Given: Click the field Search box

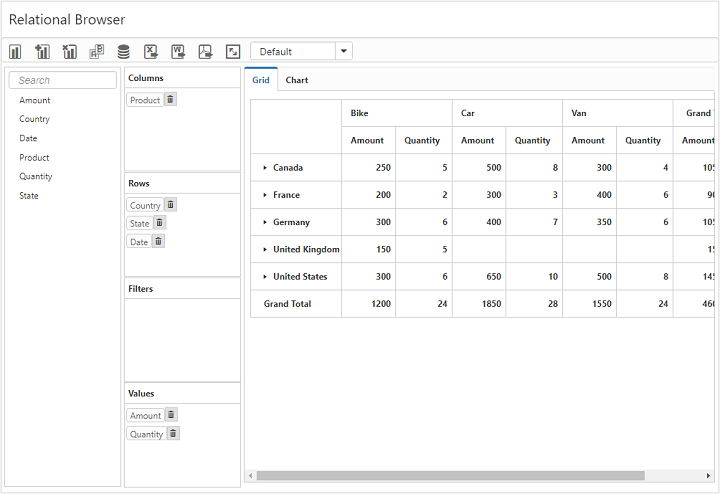Looking at the screenshot, I should 63,80.
